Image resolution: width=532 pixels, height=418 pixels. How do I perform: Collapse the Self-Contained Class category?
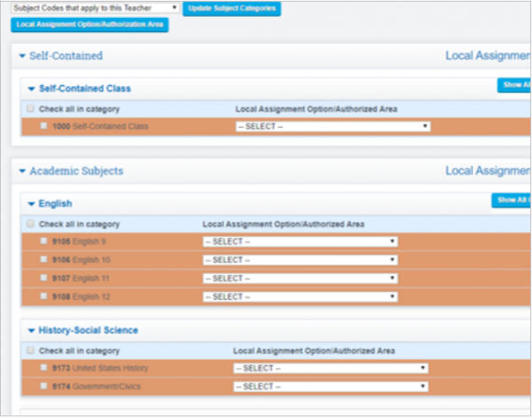(32, 89)
